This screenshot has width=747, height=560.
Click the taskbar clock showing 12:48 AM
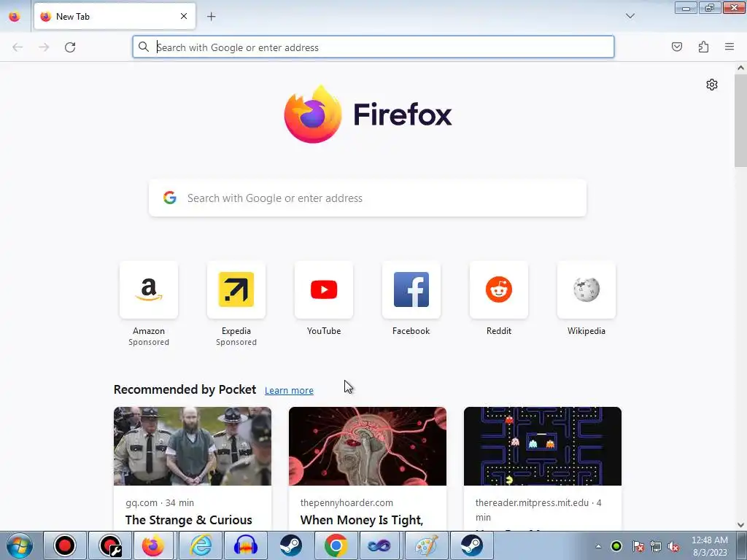click(x=709, y=540)
